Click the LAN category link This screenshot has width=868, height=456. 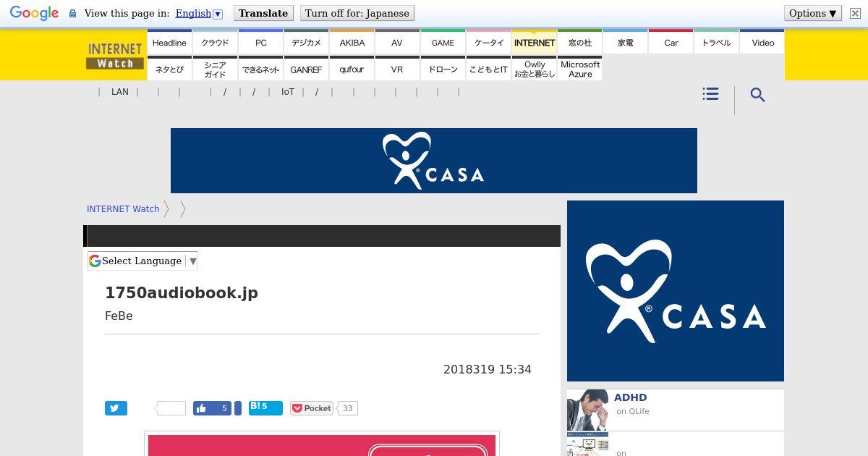pos(120,92)
